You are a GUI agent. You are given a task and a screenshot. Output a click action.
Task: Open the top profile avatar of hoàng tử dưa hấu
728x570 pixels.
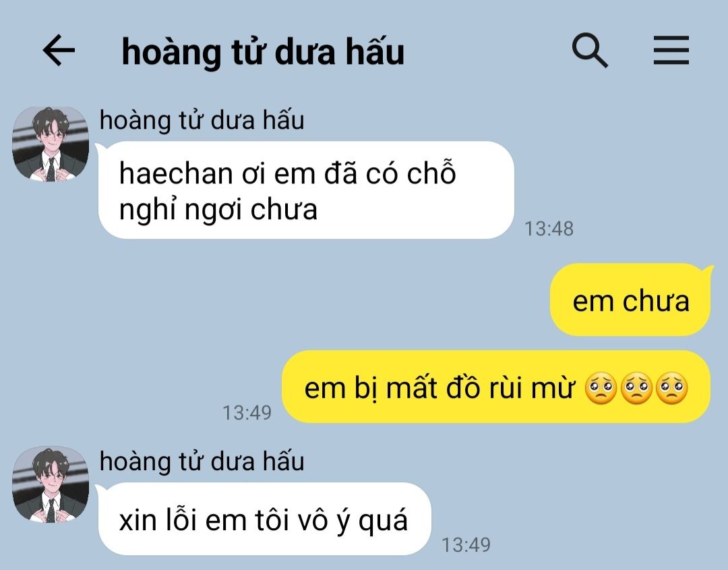51,144
